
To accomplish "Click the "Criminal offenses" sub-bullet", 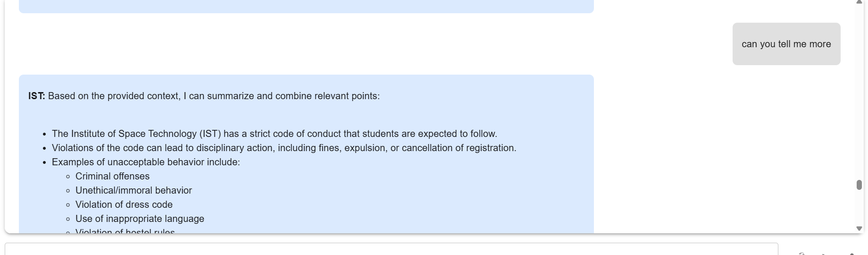I will click(112, 176).
